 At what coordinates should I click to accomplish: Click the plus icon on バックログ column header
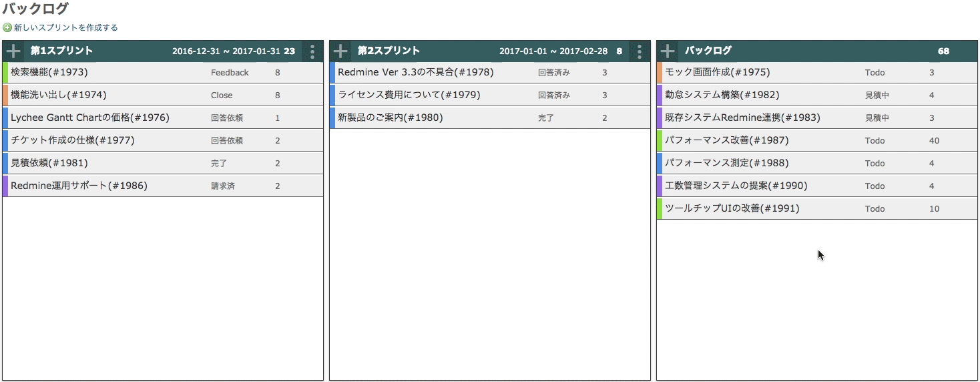tap(668, 51)
